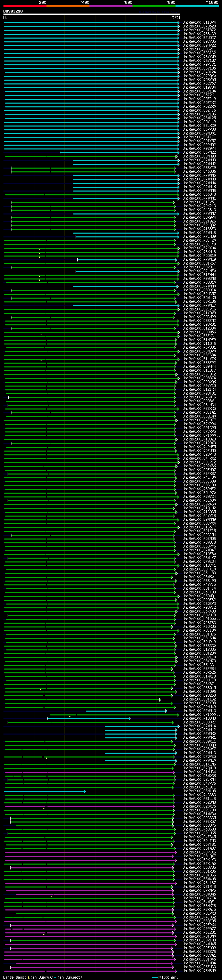The height and width of the screenshot is (980, 222).
Task: Select label UniRef100_A5Z2J9
Action: click(x=199, y=99)
